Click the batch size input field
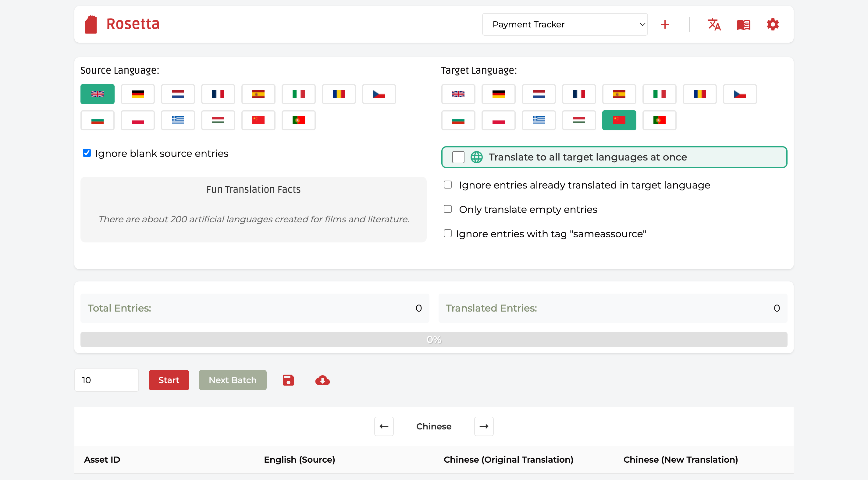The height and width of the screenshot is (480, 868). click(x=106, y=380)
